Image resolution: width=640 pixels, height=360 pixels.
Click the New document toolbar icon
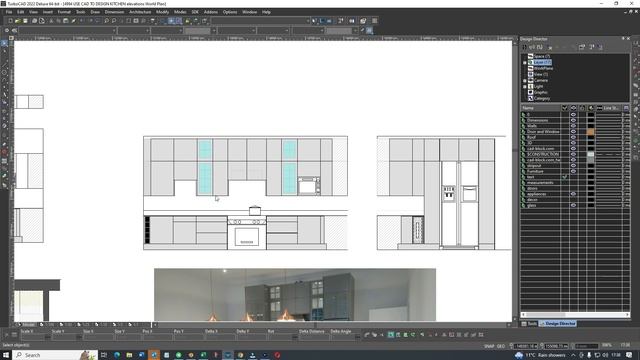10,21
